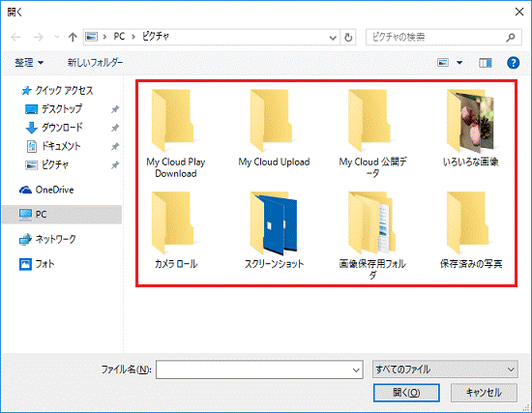Click the pin icon next to ピクチャ
Screen dimensions: 532x413
pos(115,165)
